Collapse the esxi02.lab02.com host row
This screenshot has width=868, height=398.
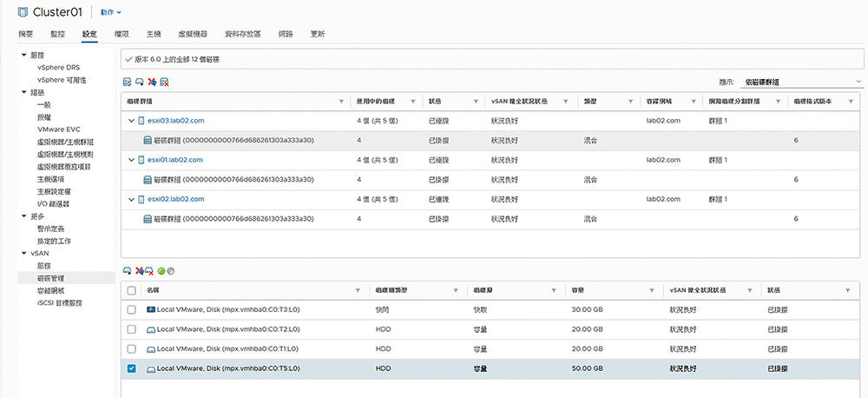click(131, 199)
